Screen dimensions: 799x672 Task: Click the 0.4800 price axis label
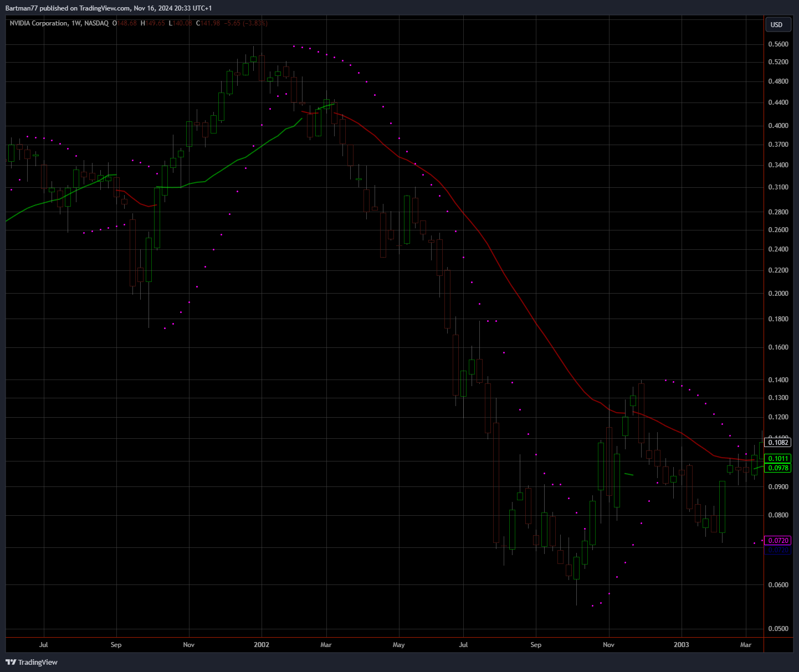click(x=778, y=81)
